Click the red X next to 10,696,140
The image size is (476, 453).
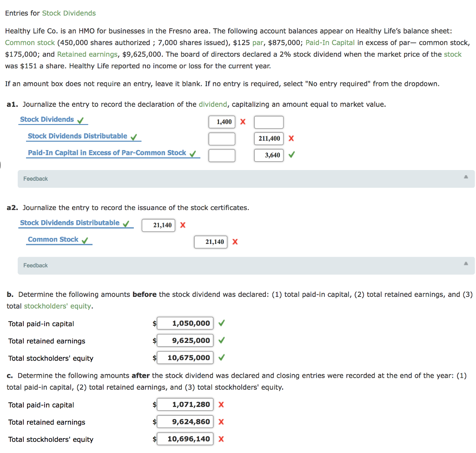tap(221, 439)
